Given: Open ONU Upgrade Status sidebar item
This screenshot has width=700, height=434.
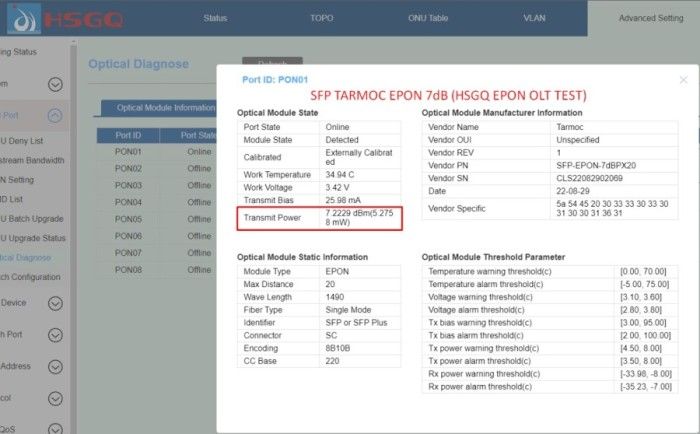Looking at the screenshot, I should (33, 238).
